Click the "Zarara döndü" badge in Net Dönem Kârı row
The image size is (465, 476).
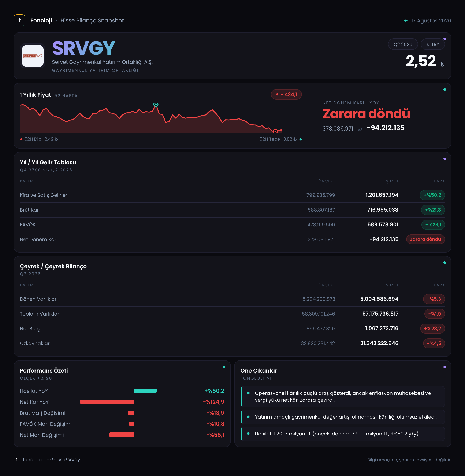click(x=425, y=239)
